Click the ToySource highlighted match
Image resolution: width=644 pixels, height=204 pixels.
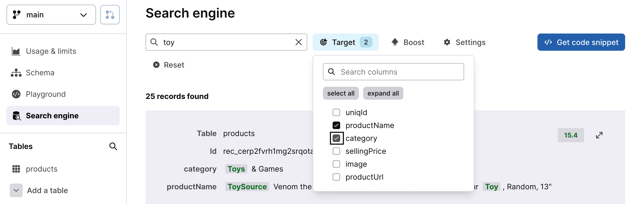coord(247,187)
